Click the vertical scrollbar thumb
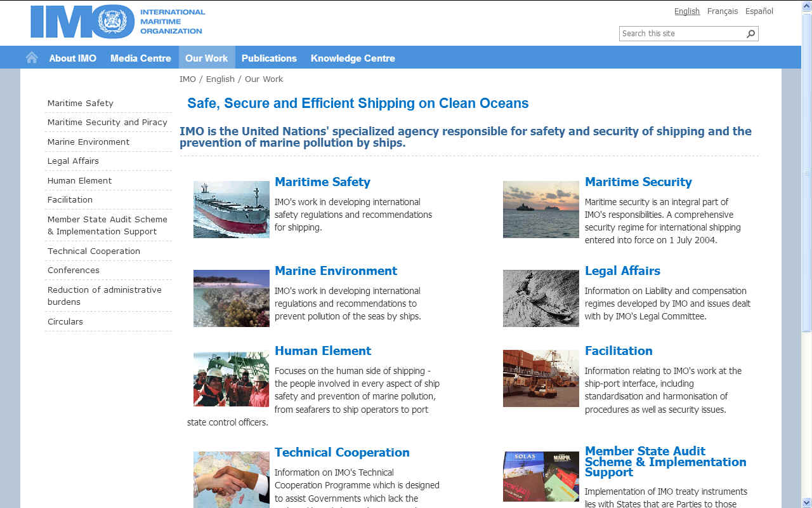Screen dimensions: 812x508 click(807, 171)
